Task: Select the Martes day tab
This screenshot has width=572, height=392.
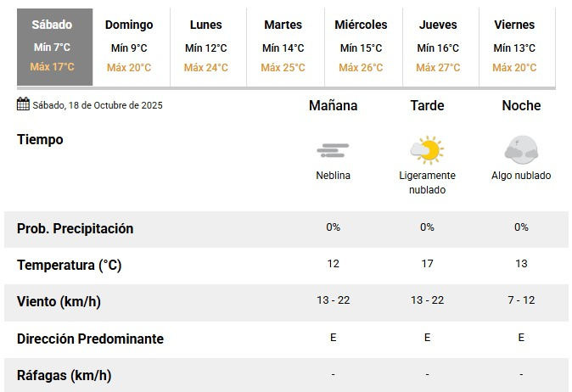Action: (x=283, y=46)
